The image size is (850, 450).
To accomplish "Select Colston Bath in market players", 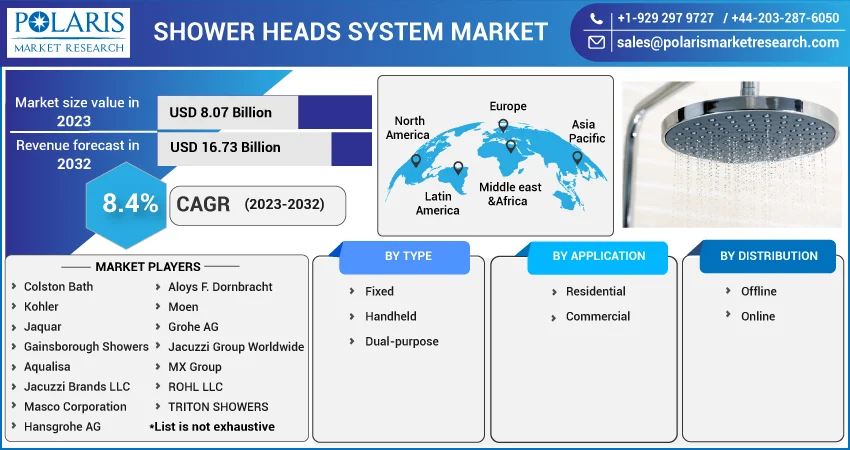I will pyautogui.click(x=59, y=287).
